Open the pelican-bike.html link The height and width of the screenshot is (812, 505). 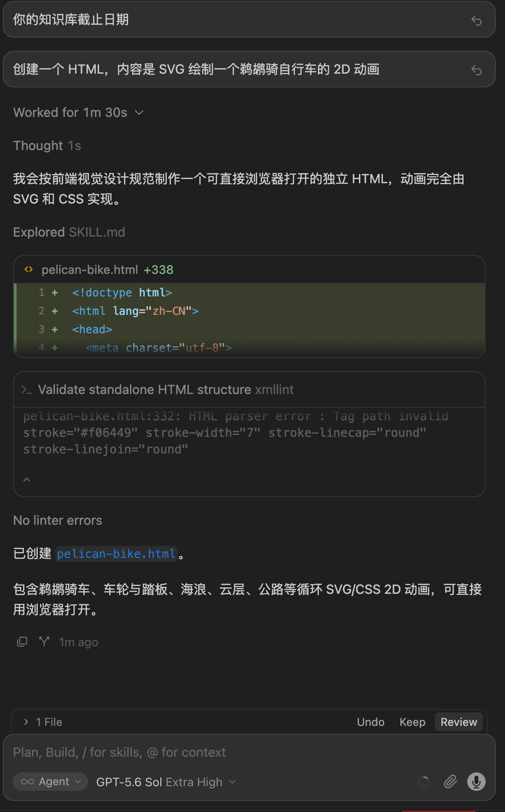pos(116,554)
